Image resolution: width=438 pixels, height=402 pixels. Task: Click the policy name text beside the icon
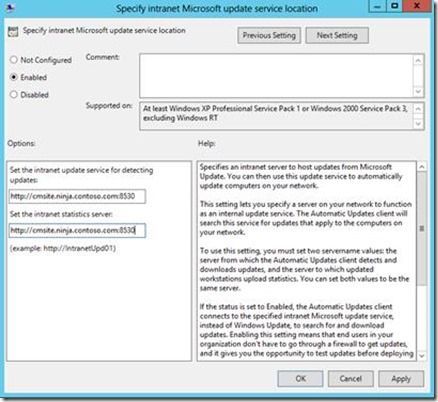point(104,31)
